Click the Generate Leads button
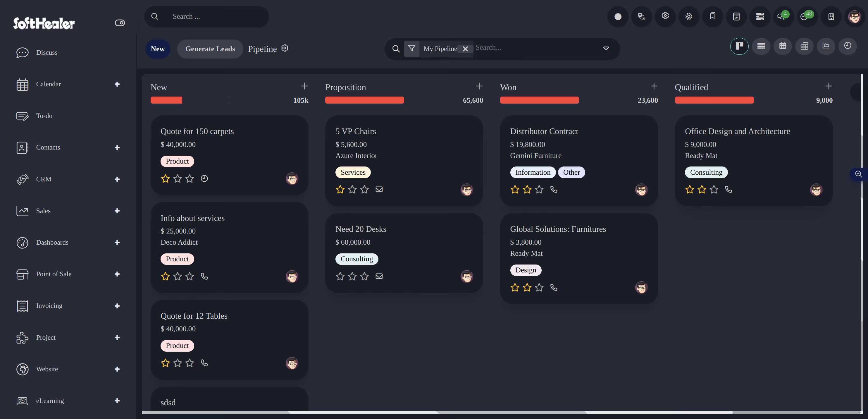 [x=210, y=49]
